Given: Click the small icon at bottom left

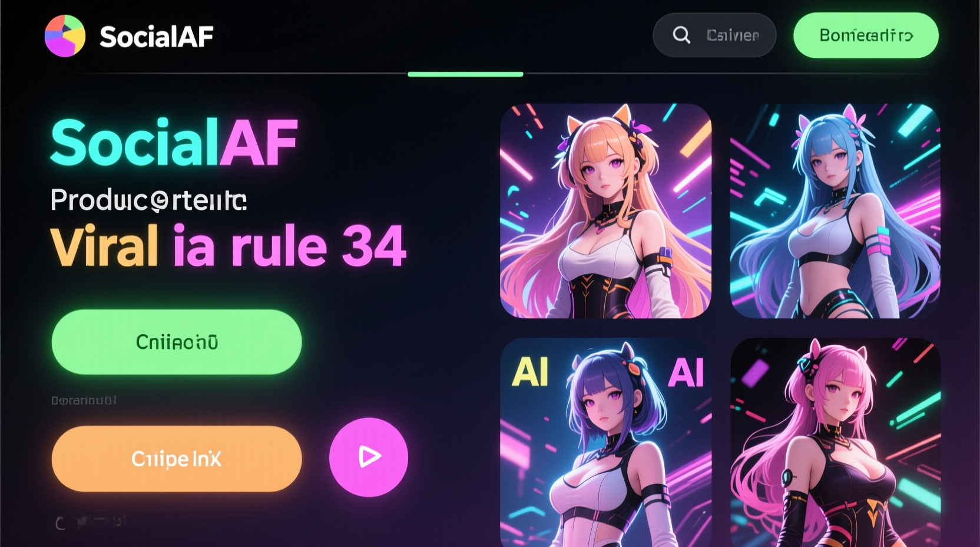Looking at the screenshot, I should [x=60, y=523].
